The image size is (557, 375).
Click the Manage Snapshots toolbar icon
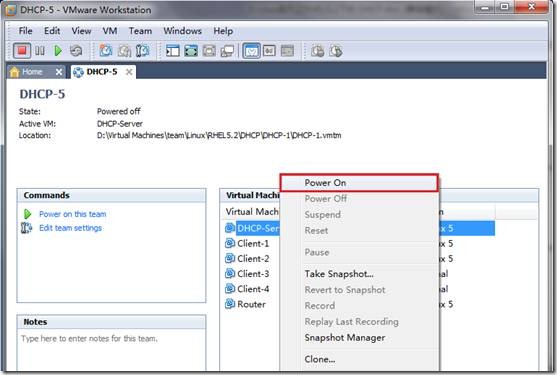142,51
